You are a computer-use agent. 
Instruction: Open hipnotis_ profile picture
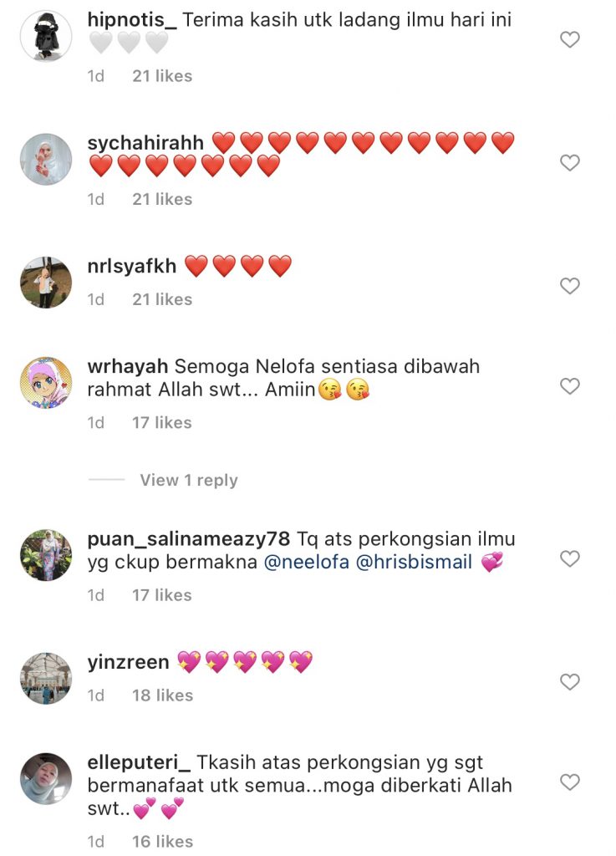pyautogui.click(x=46, y=36)
